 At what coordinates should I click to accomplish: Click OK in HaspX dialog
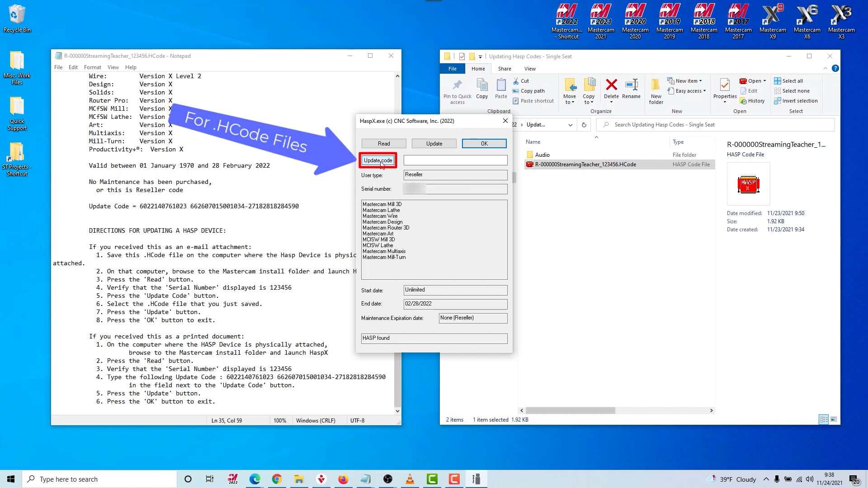click(x=484, y=144)
